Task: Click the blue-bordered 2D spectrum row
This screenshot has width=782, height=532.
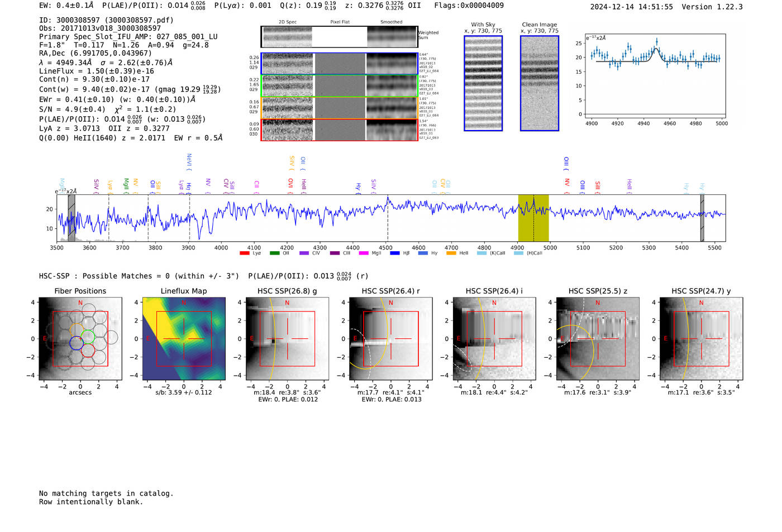Action: [339, 64]
